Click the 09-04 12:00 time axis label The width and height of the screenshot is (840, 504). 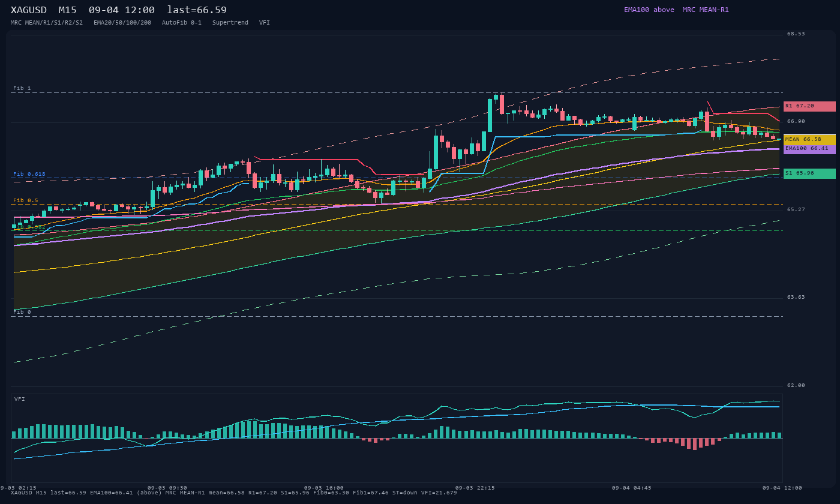(x=782, y=488)
